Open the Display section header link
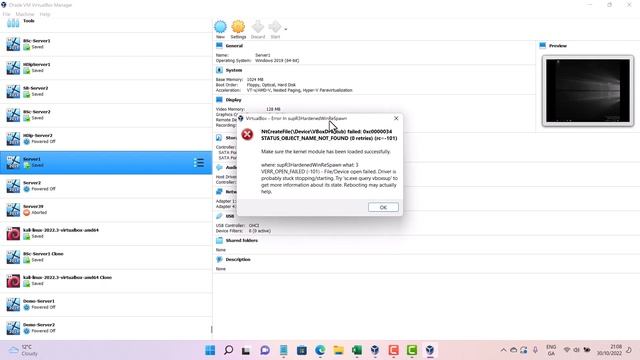This screenshot has width=640, height=360. click(x=233, y=100)
